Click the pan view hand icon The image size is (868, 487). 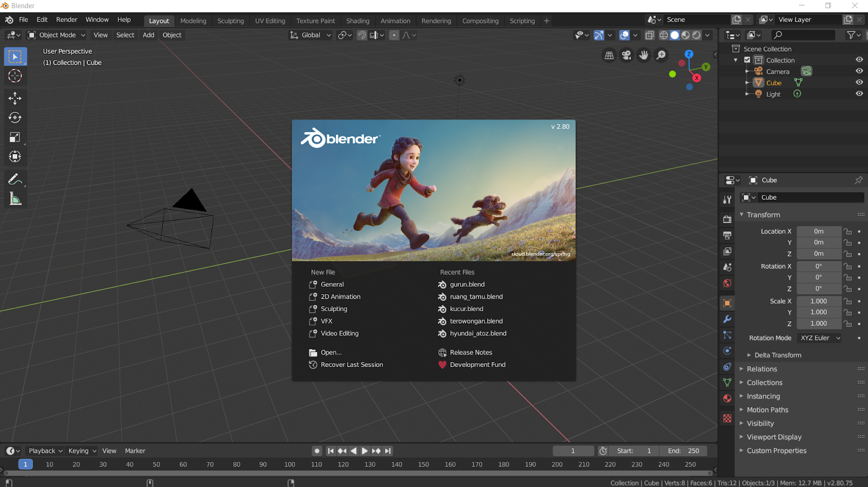(644, 55)
